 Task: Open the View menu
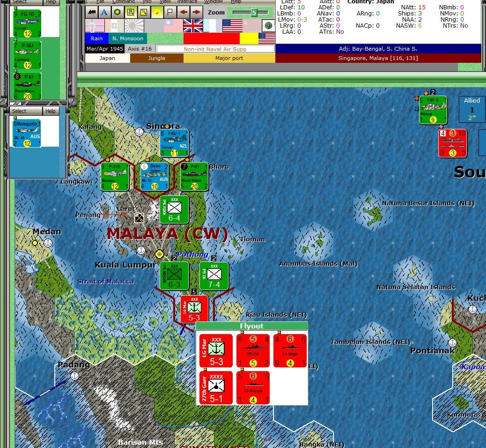[165, 1]
